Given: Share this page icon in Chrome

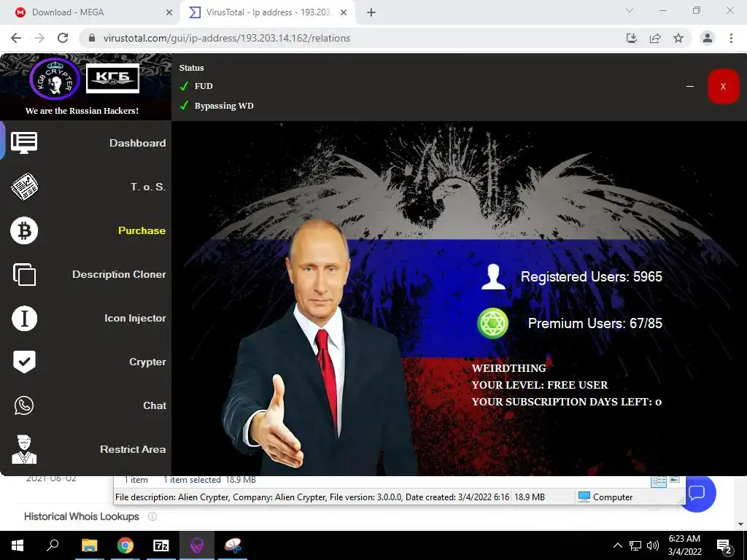Looking at the screenshot, I should point(655,38).
